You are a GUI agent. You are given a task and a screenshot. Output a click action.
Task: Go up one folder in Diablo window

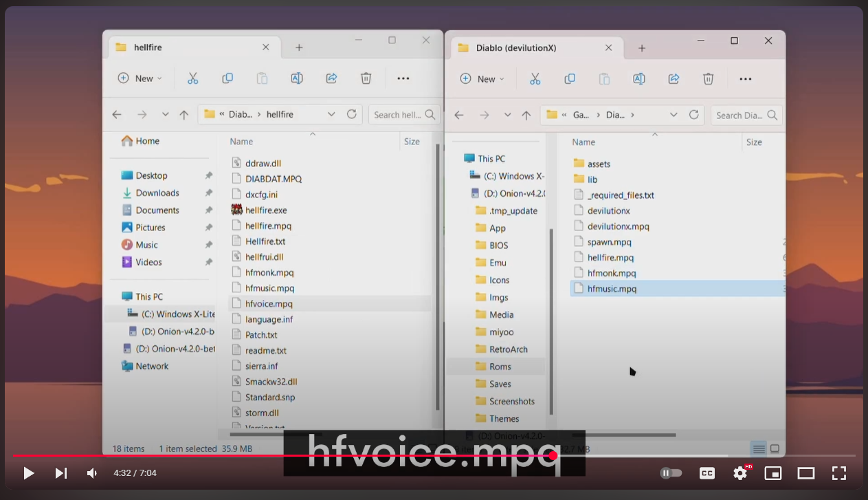click(x=526, y=116)
